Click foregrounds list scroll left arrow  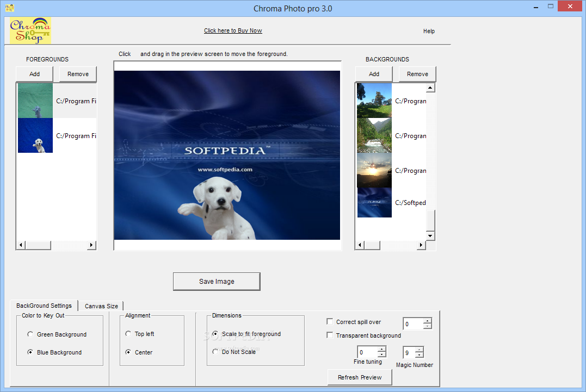[x=21, y=245]
